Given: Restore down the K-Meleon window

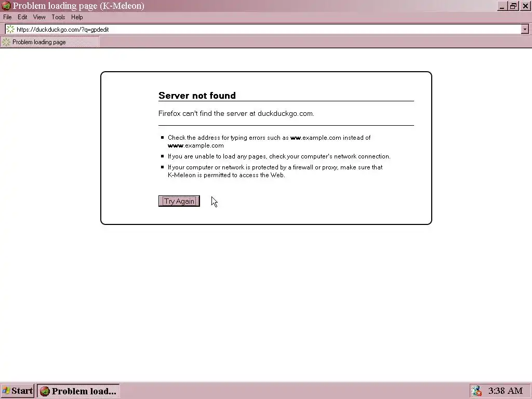Looking at the screenshot, I should coord(513,6).
